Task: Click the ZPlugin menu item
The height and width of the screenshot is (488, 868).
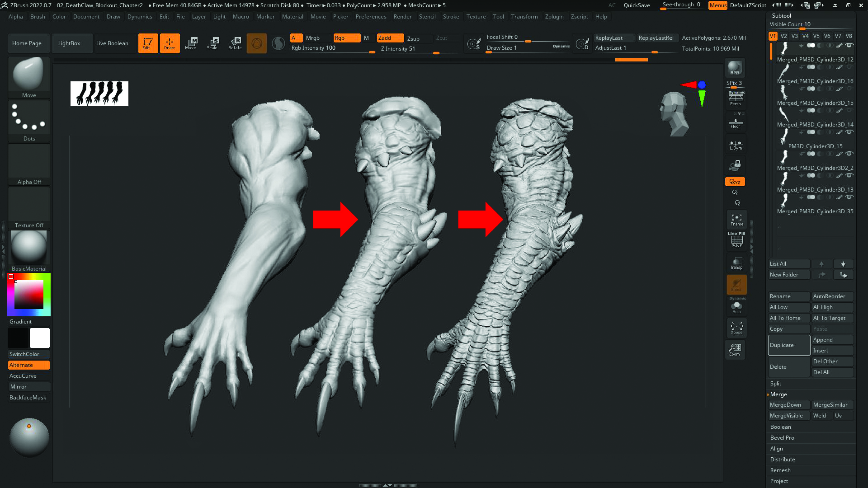Action: pos(554,17)
